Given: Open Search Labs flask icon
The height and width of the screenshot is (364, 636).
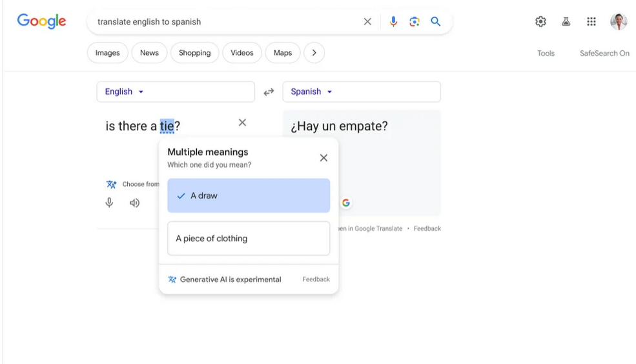Looking at the screenshot, I should point(566,21).
